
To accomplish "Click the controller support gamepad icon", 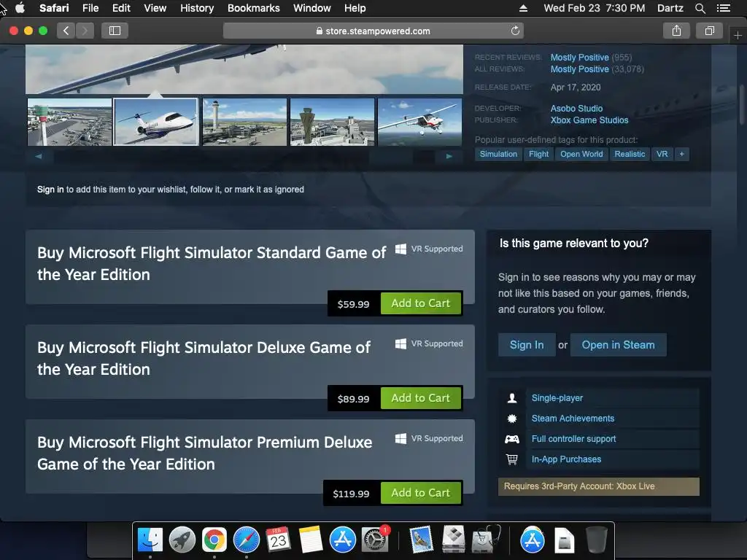I will [x=512, y=439].
